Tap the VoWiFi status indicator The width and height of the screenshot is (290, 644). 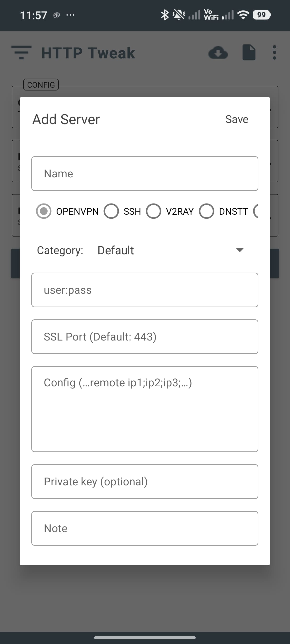click(211, 15)
